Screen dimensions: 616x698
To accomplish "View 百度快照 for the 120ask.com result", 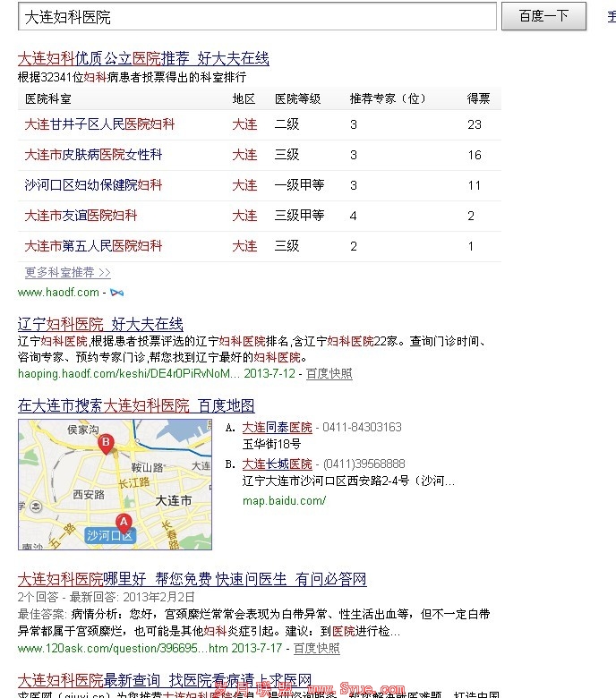I will 317,648.
